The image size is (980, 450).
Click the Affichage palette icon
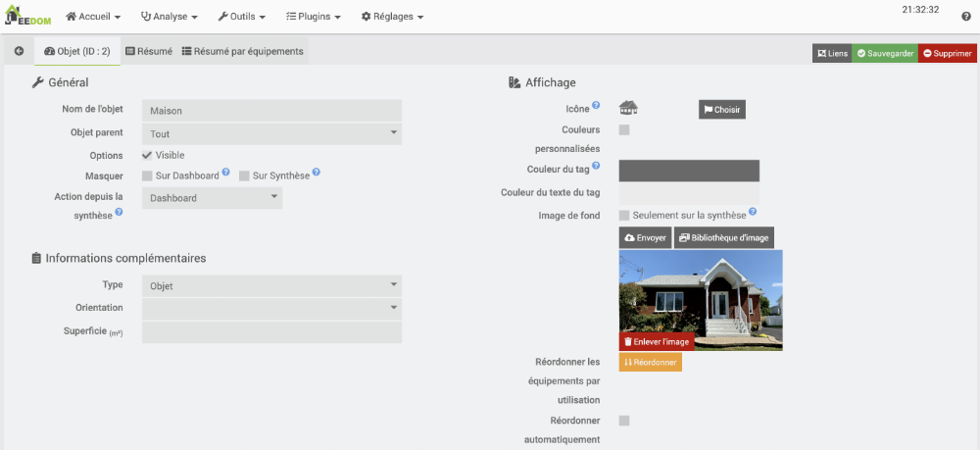pyautogui.click(x=514, y=82)
